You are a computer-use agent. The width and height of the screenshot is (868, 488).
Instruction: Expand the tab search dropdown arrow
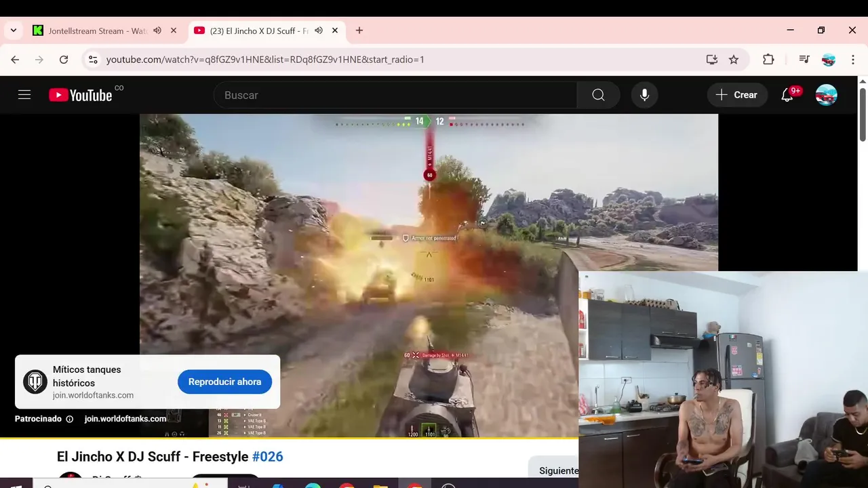point(14,30)
